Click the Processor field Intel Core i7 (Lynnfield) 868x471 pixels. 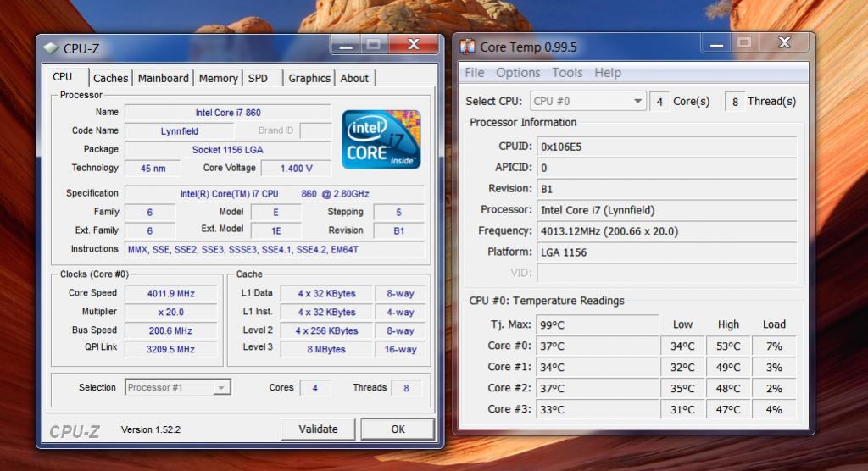tap(666, 210)
